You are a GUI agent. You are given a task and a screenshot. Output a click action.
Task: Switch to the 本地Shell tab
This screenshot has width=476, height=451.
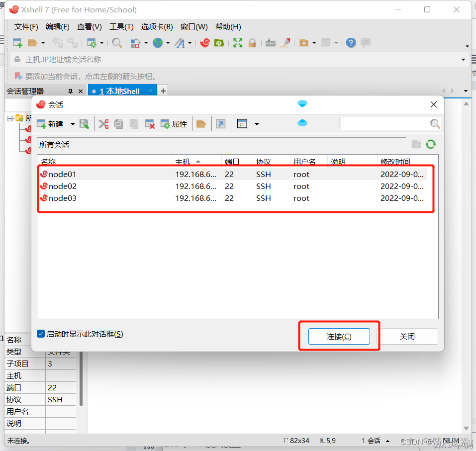click(122, 90)
